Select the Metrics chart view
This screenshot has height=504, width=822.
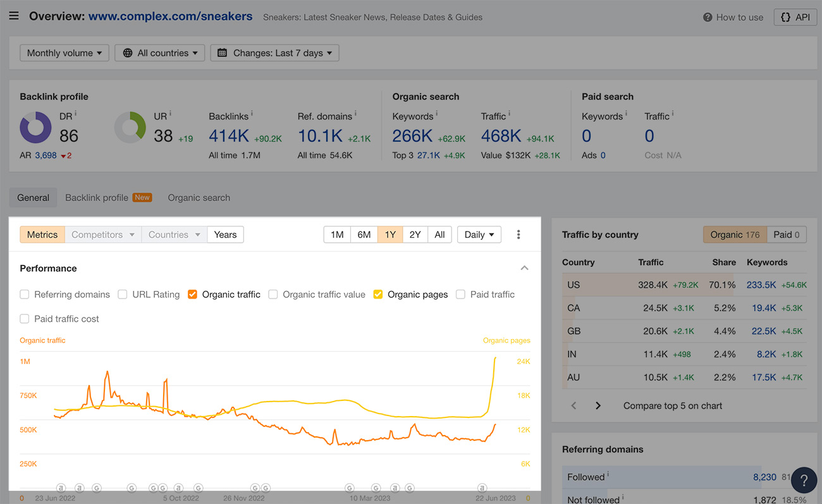tap(42, 235)
